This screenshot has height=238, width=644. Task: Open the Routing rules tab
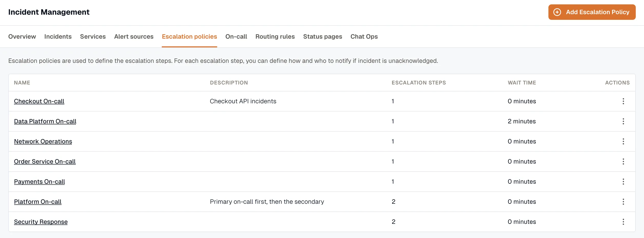(x=275, y=37)
